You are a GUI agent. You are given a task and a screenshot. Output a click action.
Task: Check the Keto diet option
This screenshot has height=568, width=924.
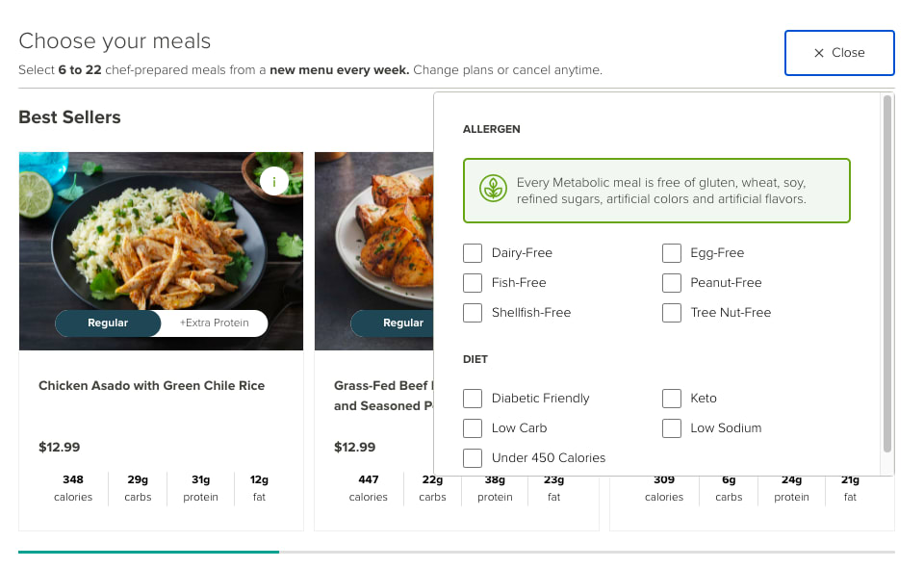672,398
